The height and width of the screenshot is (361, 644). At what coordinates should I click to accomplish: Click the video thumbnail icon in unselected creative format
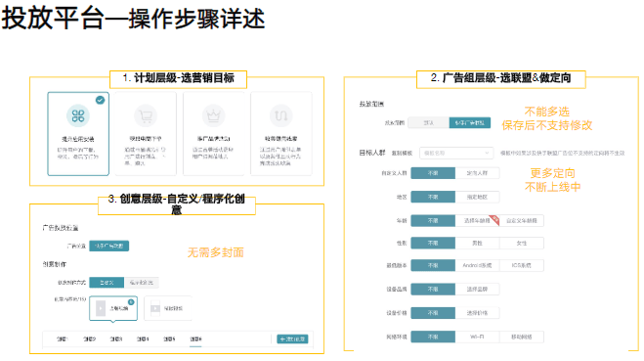tap(155, 308)
